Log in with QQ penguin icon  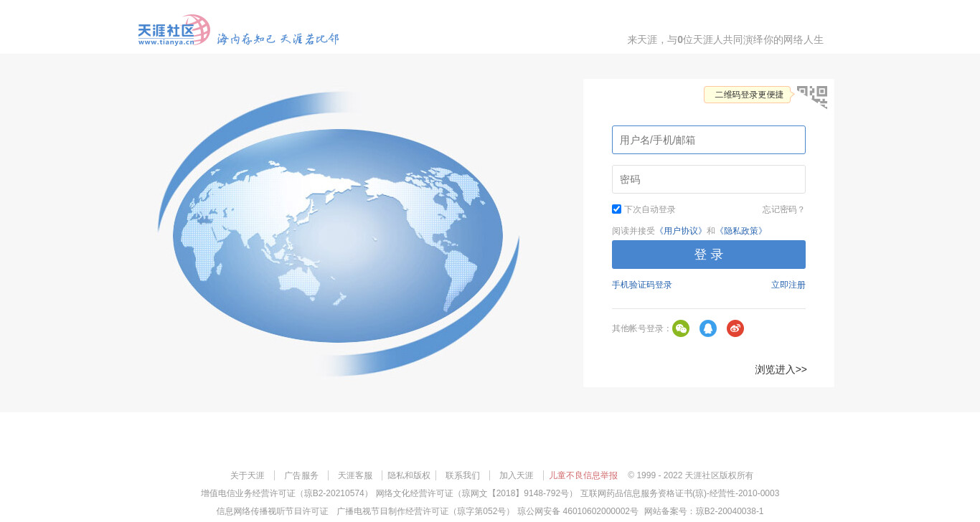coord(708,328)
